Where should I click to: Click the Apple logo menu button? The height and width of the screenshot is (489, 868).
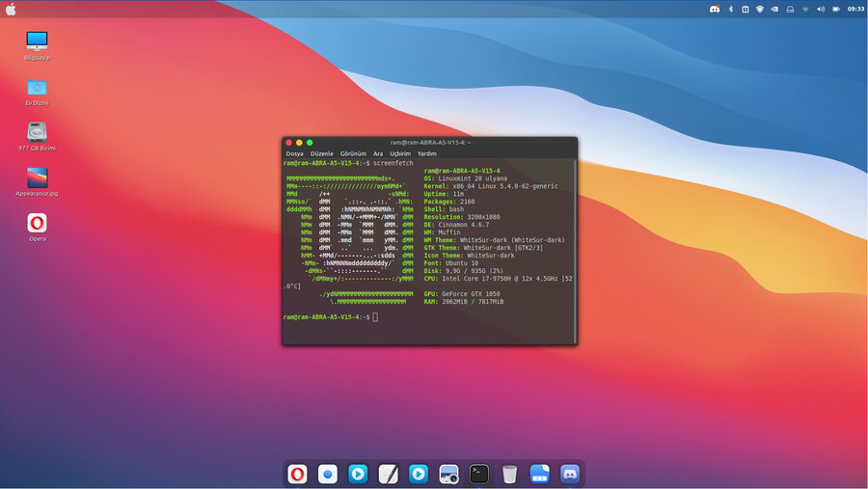tap(12, 9)
